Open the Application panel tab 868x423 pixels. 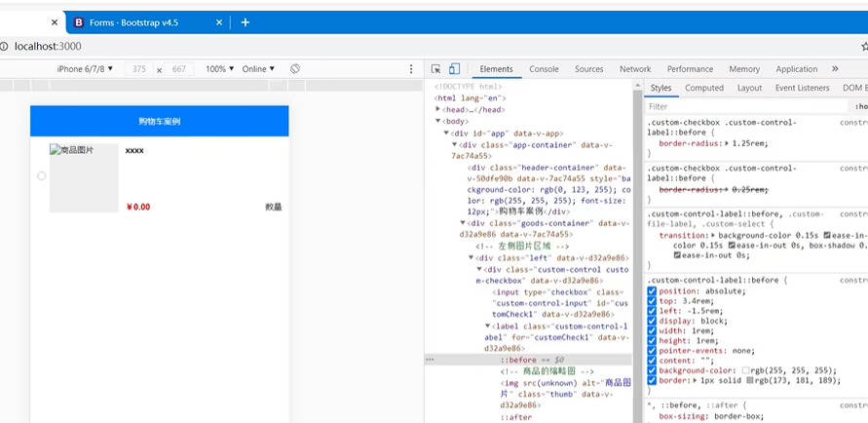[x=797, y=69]
